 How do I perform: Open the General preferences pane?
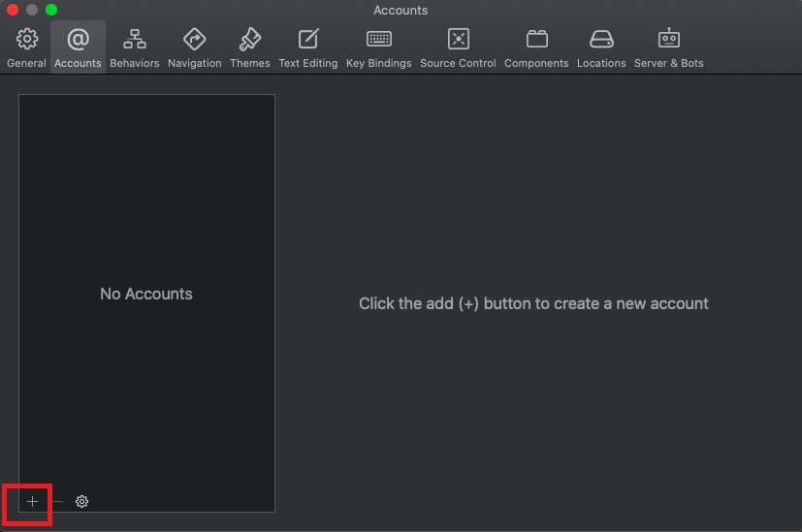tap(26, 48)
